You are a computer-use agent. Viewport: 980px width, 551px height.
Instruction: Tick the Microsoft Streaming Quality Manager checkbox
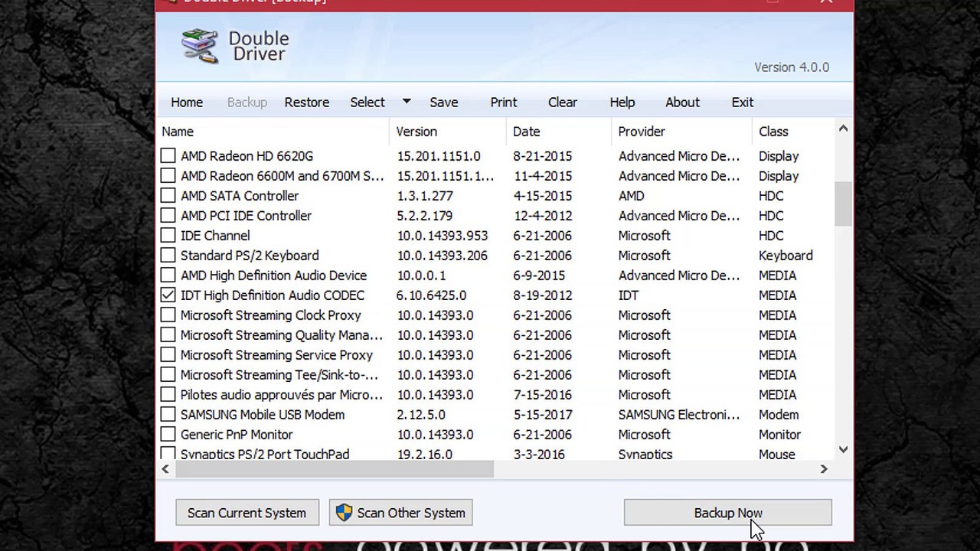coord(168,335)
